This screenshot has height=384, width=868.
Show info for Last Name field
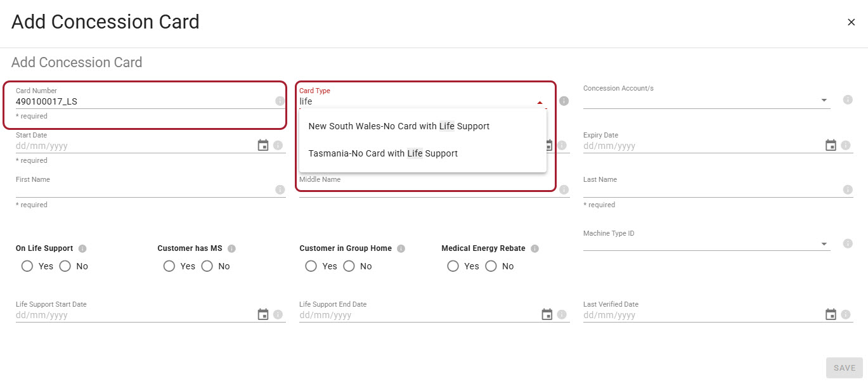click(x=848, y=189)
